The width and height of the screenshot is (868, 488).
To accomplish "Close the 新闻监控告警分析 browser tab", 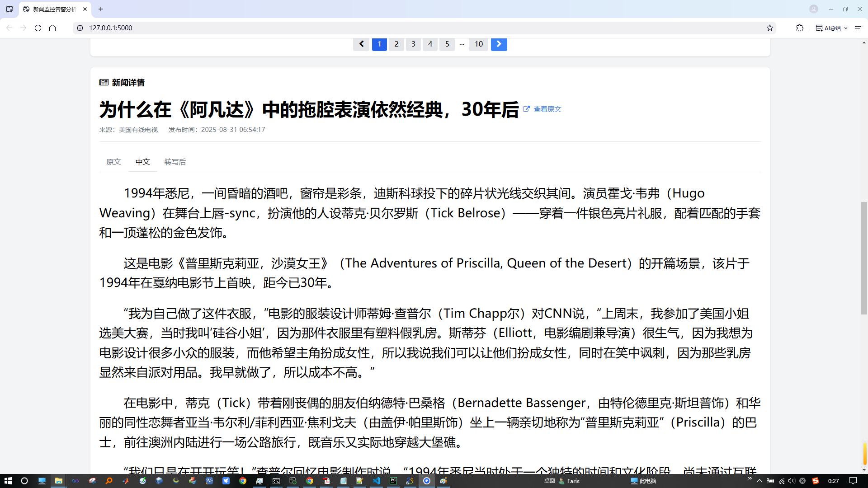I will pyautogui.click(x=85, y=9).
